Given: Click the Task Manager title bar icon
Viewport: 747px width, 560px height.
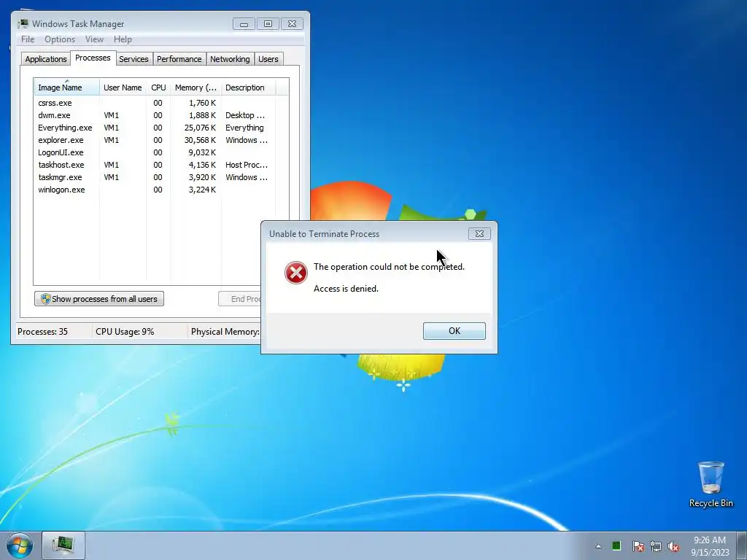Looking at the screenshot, I should tap(23, 23).
